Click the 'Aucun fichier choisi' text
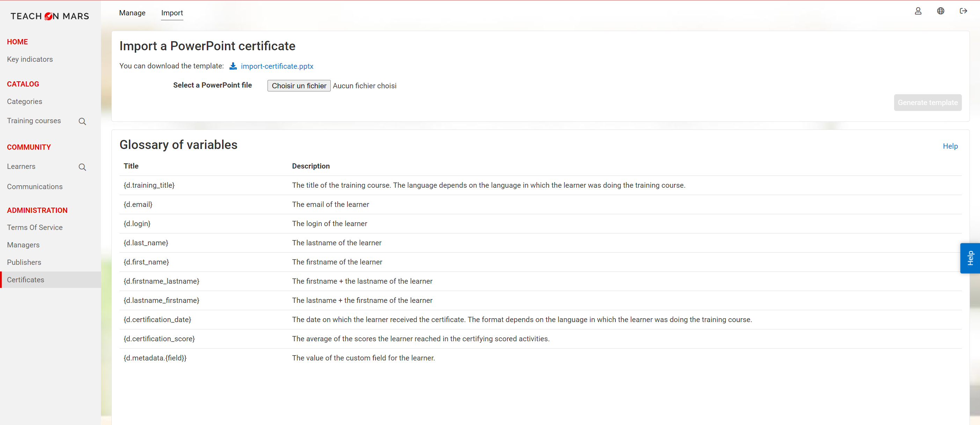 tap(365, 86)
